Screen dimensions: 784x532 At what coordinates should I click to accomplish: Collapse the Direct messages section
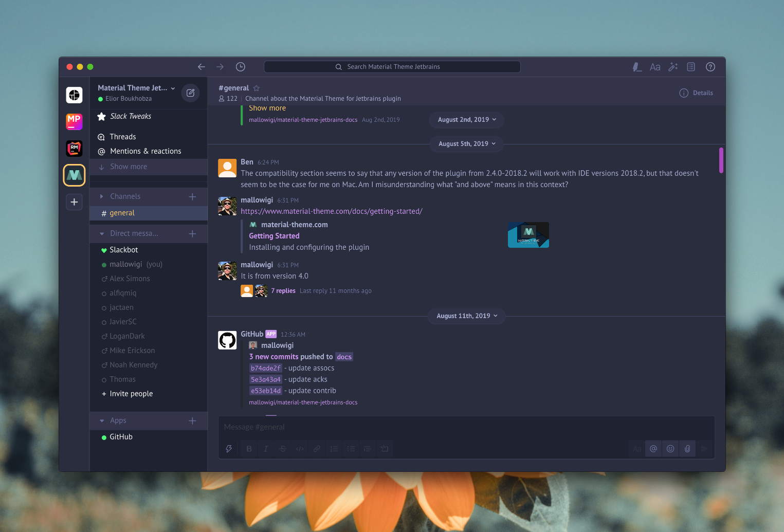tap(102, 233)
